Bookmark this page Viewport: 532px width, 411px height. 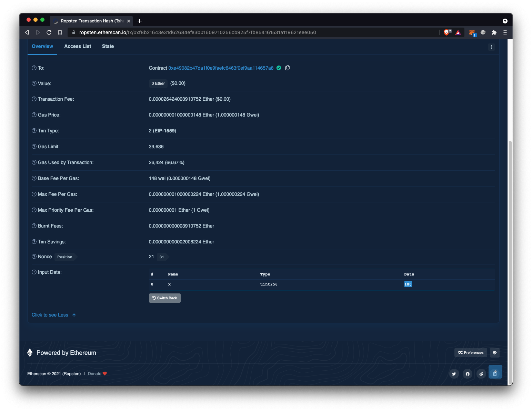click(60, 32)
